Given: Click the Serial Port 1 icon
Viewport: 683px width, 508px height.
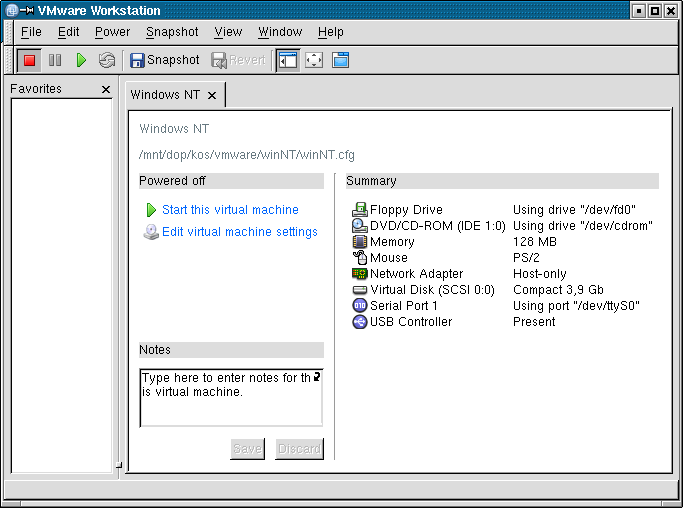Looking at the screenshot, I should 360,305.
